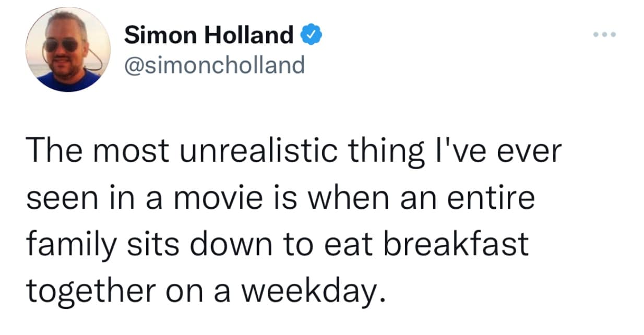Open Simon Holland's profile picture

click(x=68, y=50)
